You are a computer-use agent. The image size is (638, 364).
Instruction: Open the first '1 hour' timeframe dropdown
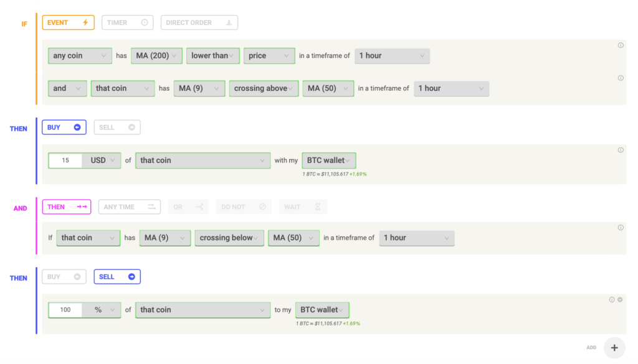392,56
